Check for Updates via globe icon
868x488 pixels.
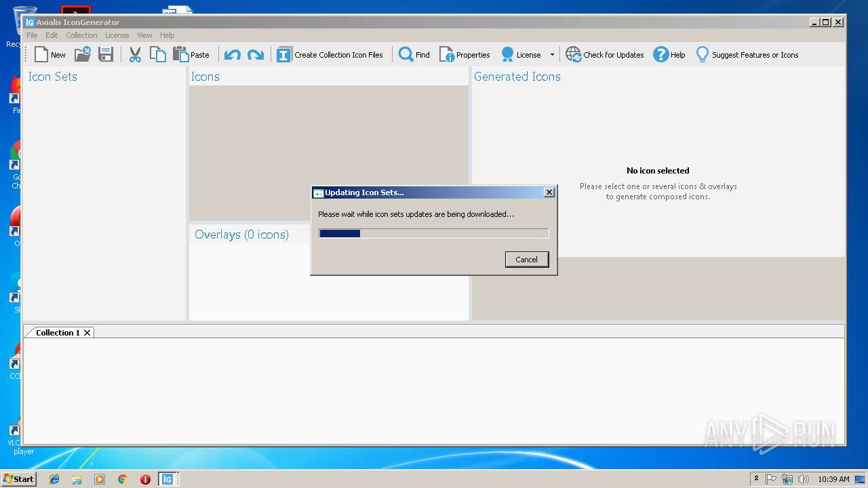click(x=605, y=55)
